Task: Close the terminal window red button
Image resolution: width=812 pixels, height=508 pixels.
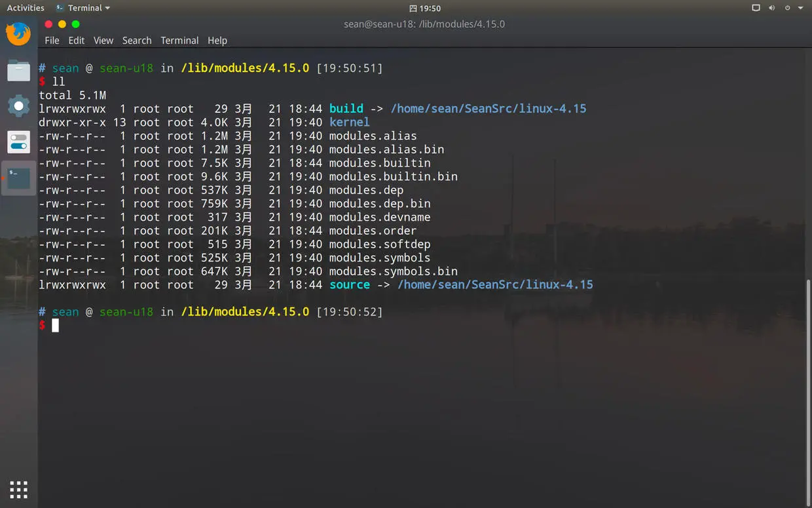Action: [x=48, y=24]
